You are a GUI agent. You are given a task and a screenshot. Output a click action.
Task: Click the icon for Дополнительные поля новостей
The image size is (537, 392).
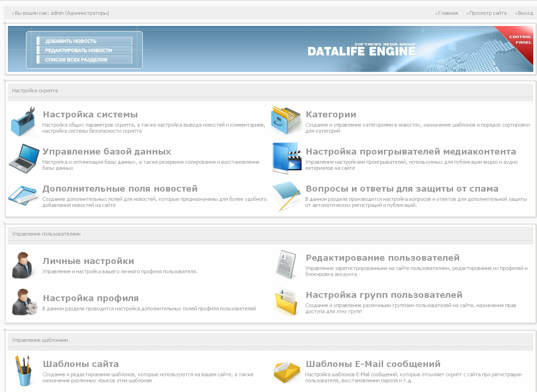point(23,195)
